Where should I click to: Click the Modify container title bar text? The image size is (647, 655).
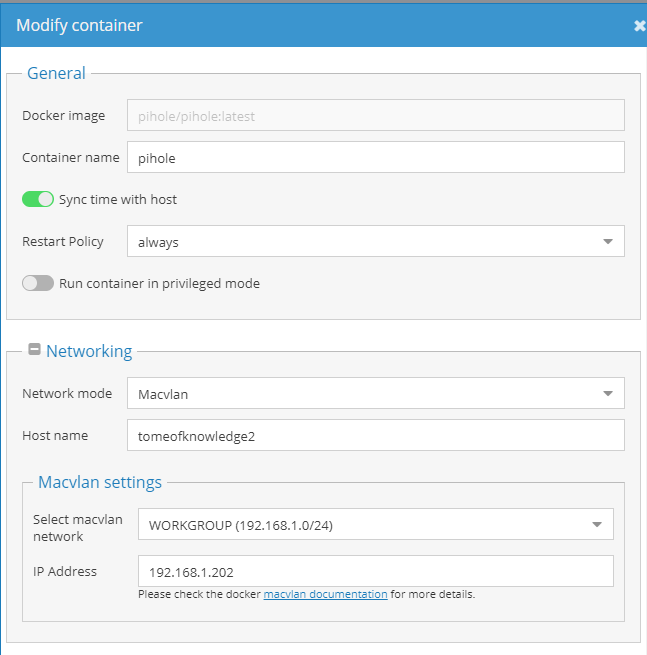click(79, 25)
